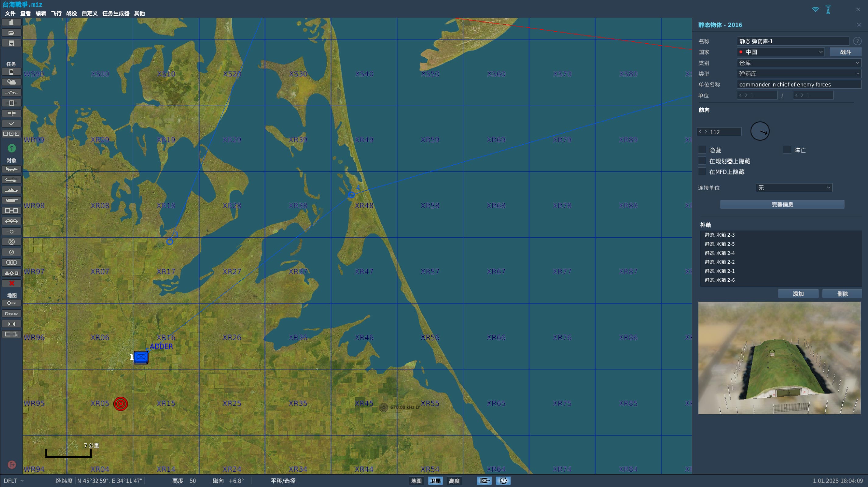The width and height of the screenshot is (868, 487).
Task: Open the 类型 type dropdown
Action: [x=799, y=73]
